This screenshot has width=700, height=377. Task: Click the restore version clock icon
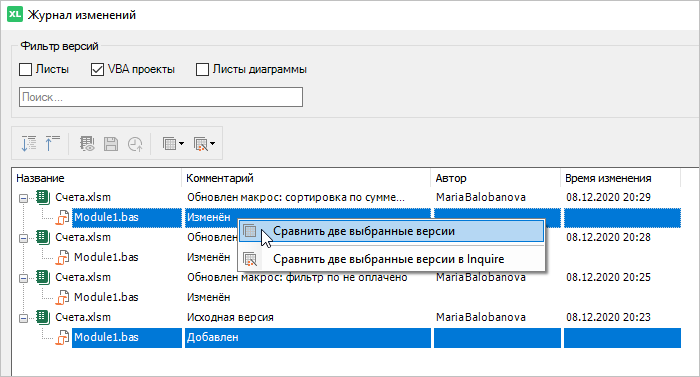click(x=135, y=144)
